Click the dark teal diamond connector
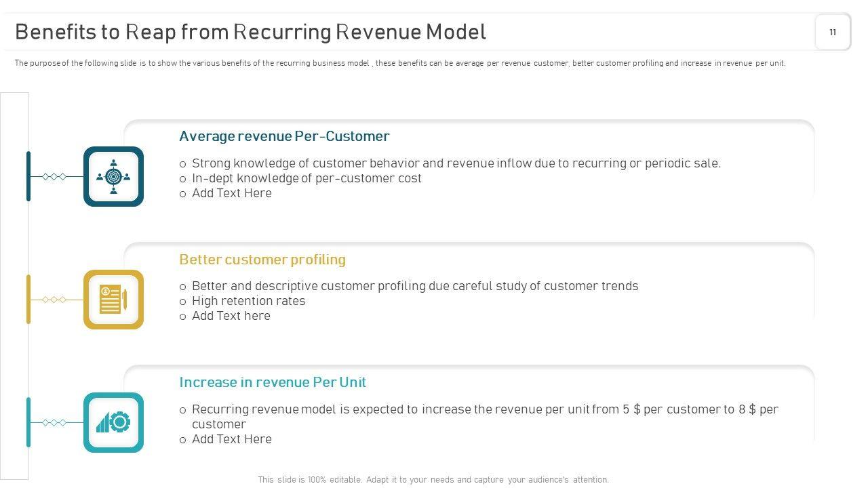This screenshot has width=868, height=488. click(x=54, y=177)
